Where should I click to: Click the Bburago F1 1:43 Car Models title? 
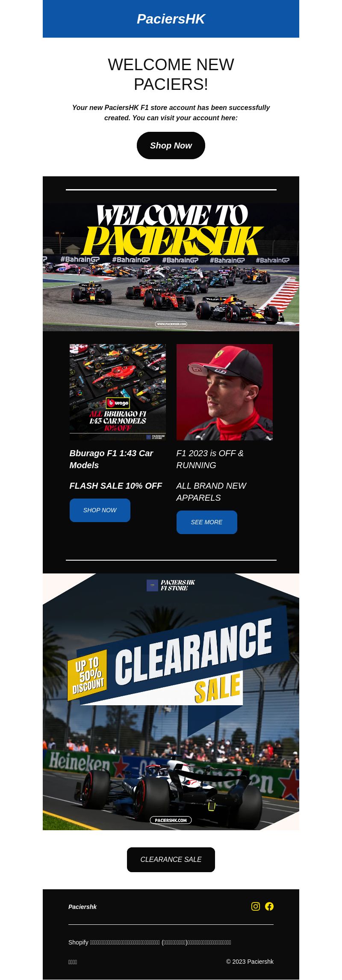coord(111,459)
